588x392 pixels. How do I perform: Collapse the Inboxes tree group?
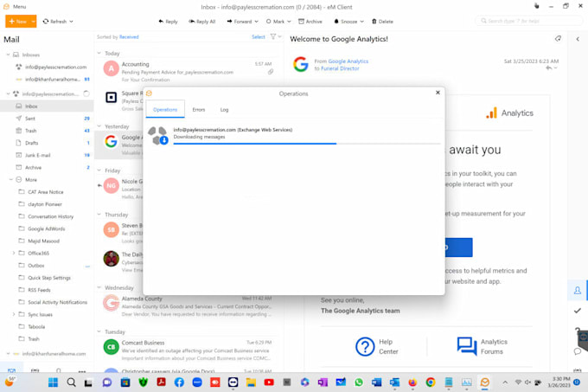click(8, 55)
